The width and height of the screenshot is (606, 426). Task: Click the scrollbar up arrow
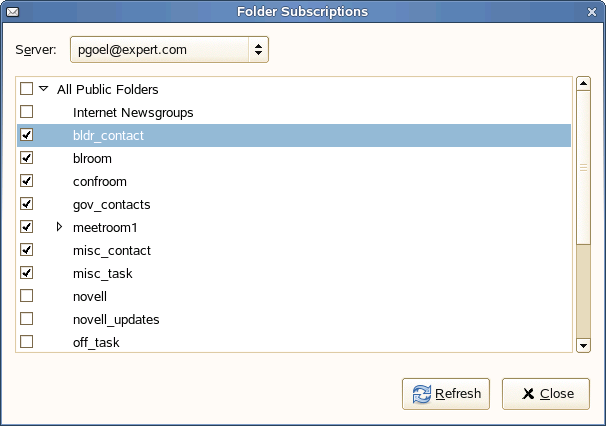tap(584, 84)
